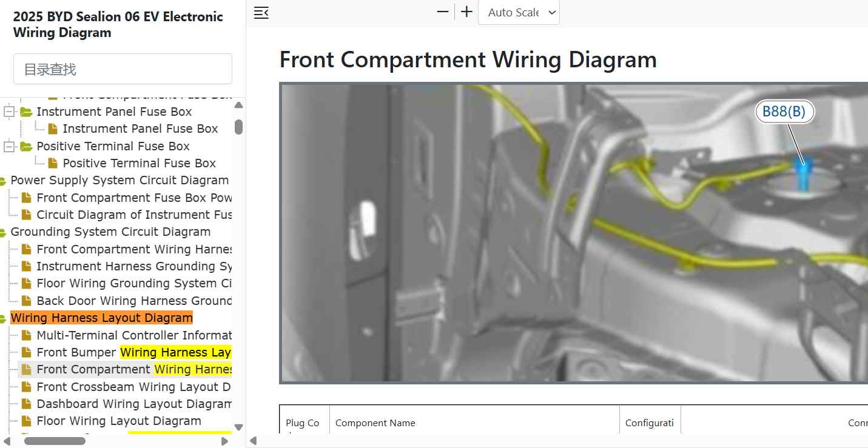Viewport: 868px width, 448px height.
Task: Click the 2025 BYD Sealion 06 EV title
Action: point(118,25)
